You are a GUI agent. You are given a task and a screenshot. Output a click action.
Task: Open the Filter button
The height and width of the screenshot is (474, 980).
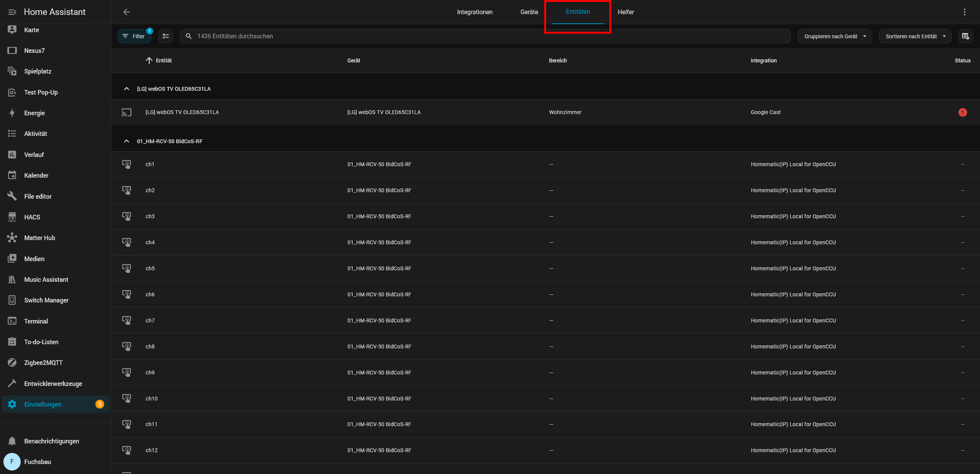tap(134, 36)
